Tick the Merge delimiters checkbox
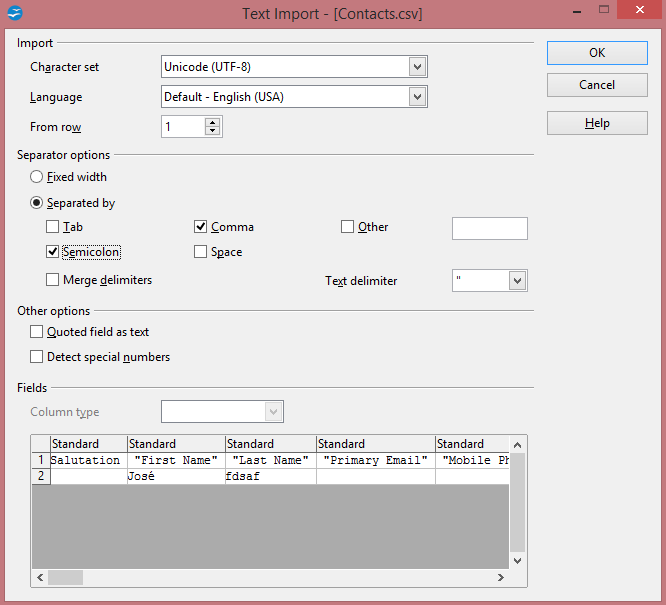The image size is (666, 605). 53,280
